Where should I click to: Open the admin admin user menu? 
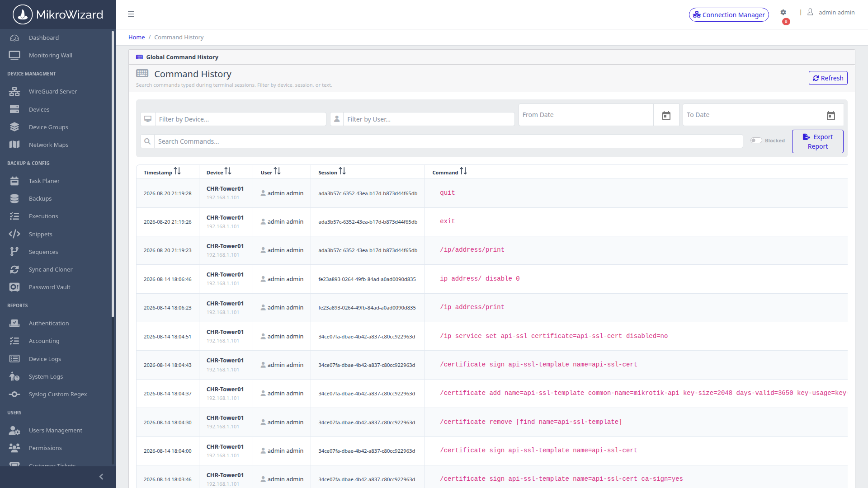click(831, 13)
